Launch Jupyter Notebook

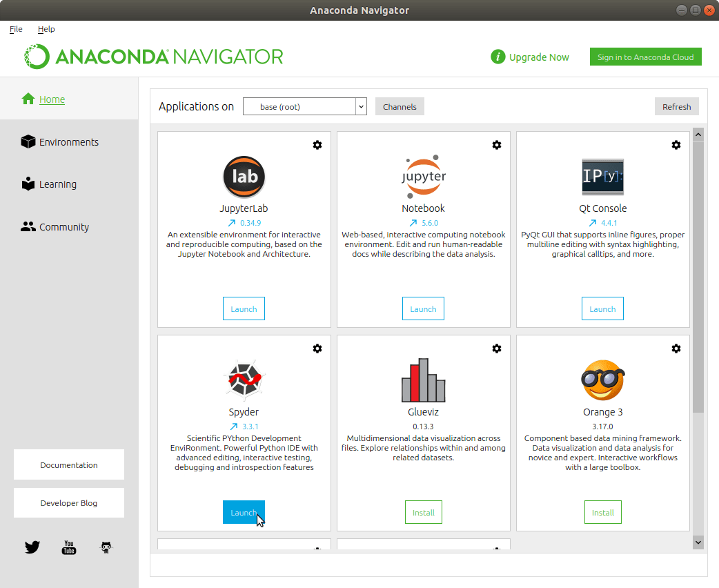tap(423, 308)
